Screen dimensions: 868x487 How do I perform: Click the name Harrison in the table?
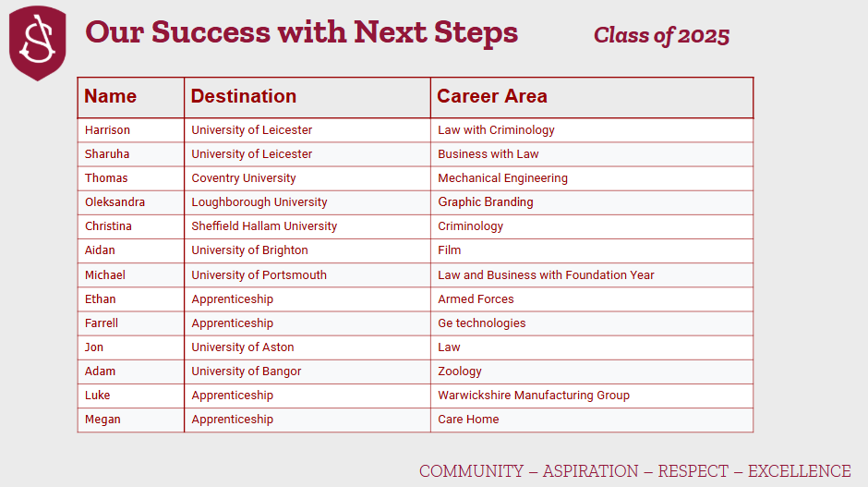point(108,130)
